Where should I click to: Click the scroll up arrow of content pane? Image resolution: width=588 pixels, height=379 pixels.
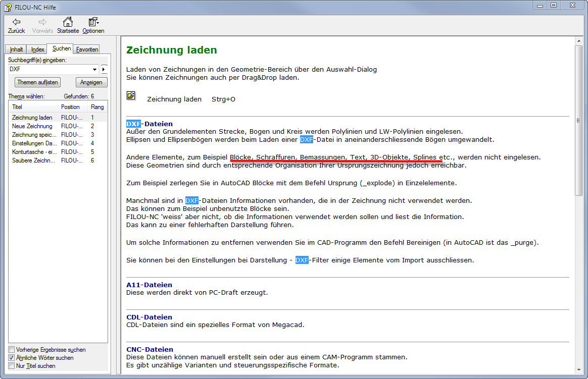[578, 40]
